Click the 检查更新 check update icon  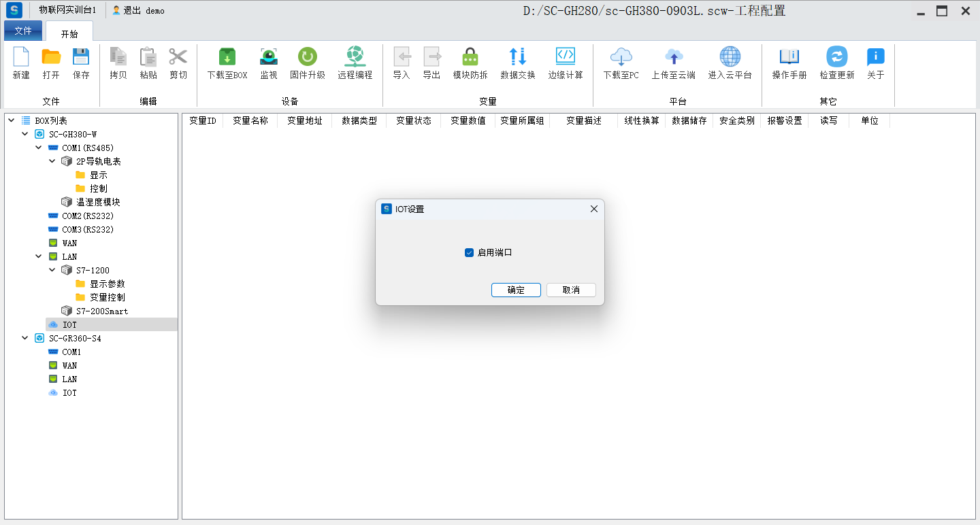click(x=836, y=57)
